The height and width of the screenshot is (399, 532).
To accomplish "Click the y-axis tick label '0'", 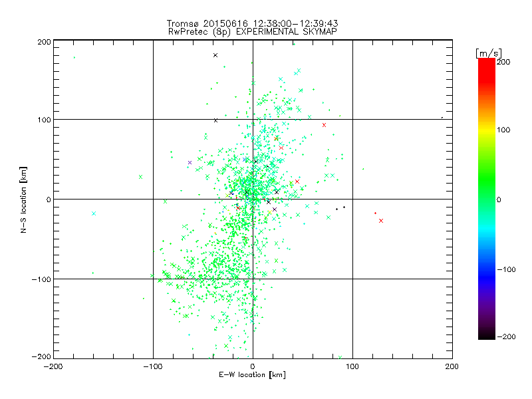I will [x=49, y=199].
